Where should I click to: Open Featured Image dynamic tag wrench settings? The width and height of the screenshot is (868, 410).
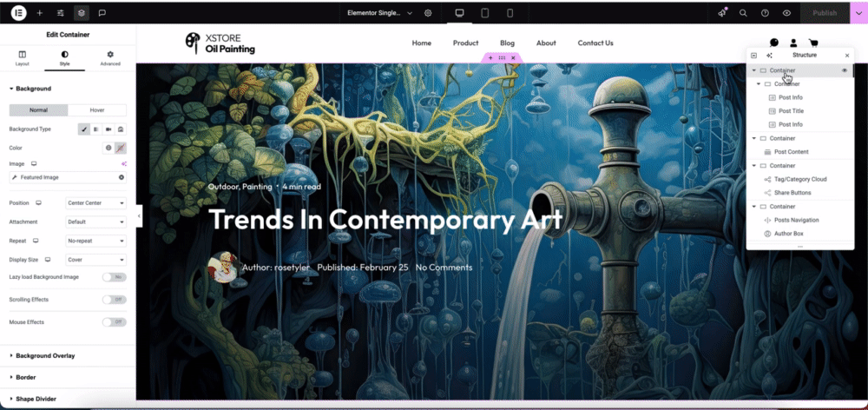pyautogui.click(x=15, y=177)
